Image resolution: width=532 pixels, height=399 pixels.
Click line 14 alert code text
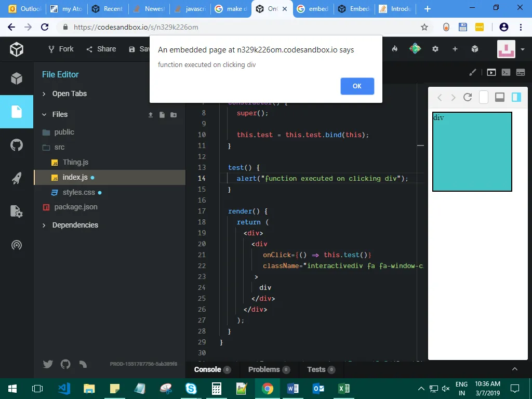322,179
